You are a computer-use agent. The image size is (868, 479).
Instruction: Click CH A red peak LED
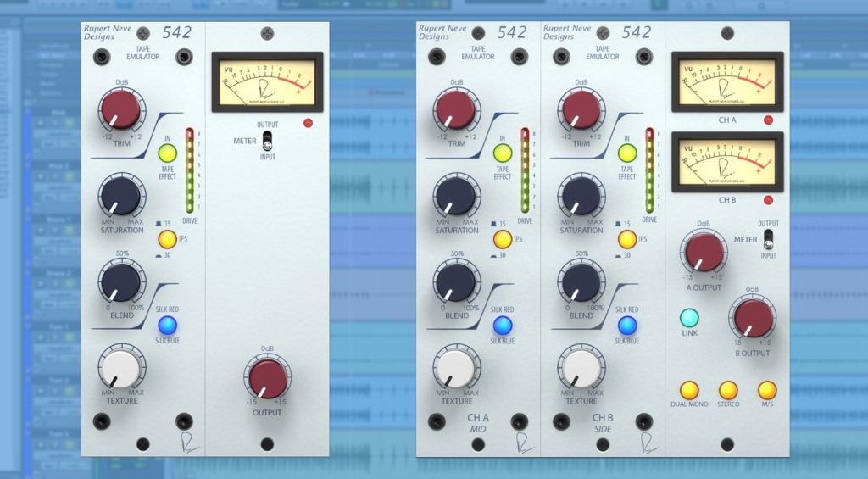768,120
